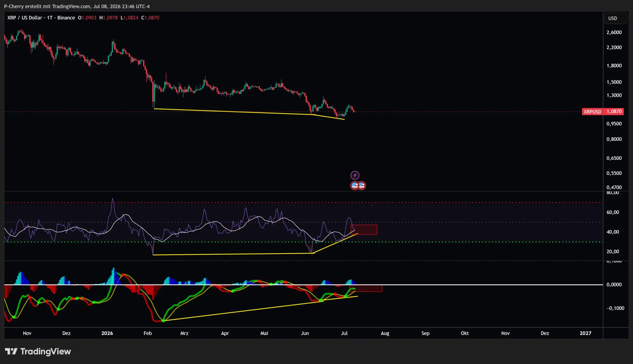Click the 0,0000 MACD axis label

point(614,285)
